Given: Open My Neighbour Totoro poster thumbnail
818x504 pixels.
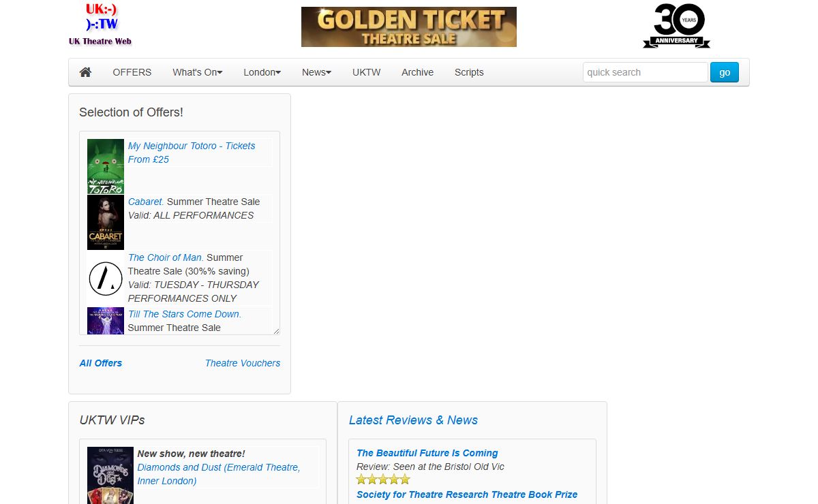Looking at the screenshot, I should click(x=106, y=167).
